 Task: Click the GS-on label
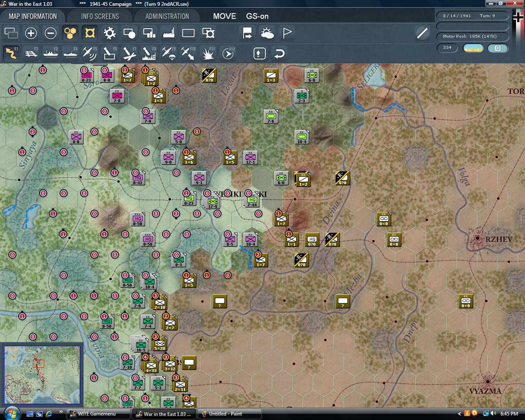257,16
